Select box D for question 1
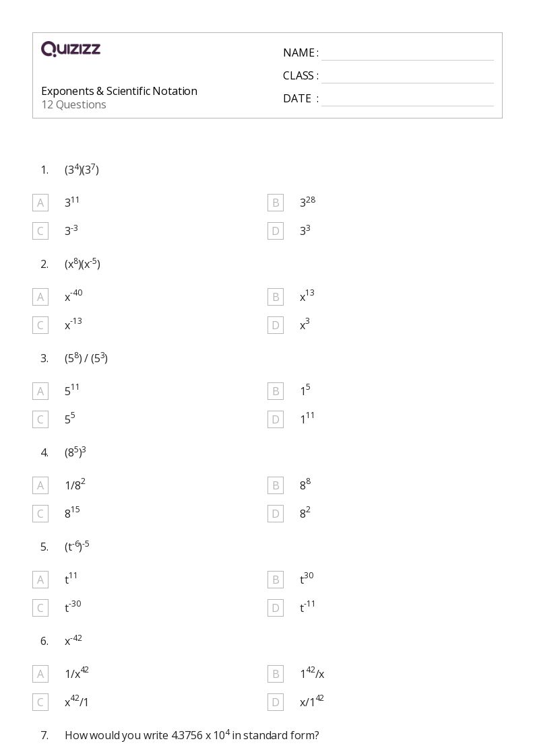535x756 pixels. (x=275, y=231)
